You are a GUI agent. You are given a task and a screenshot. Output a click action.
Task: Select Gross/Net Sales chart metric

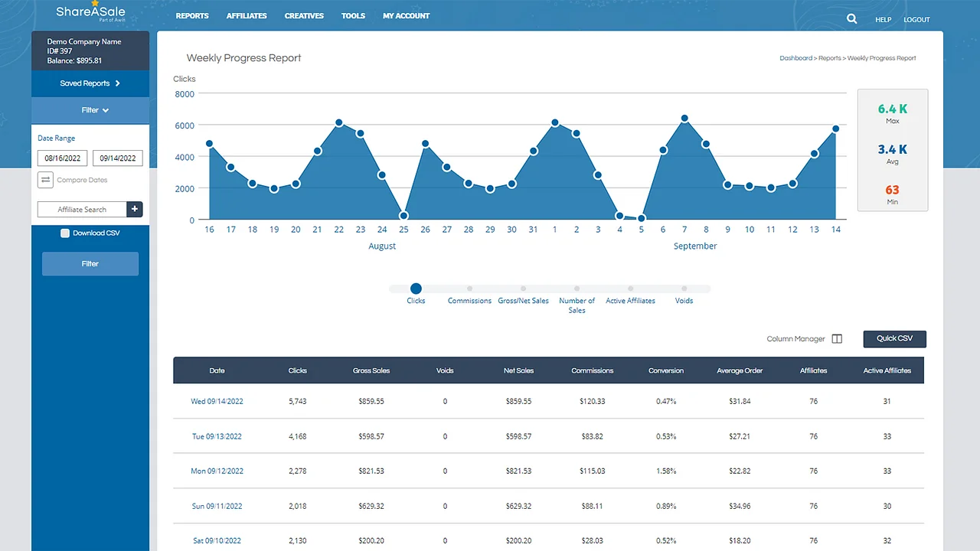coord(523,289)
